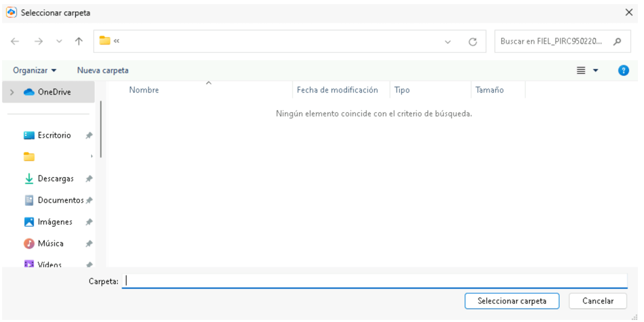Open the Música folder in sidebar

pyautogui.click(x=50, y=244)
